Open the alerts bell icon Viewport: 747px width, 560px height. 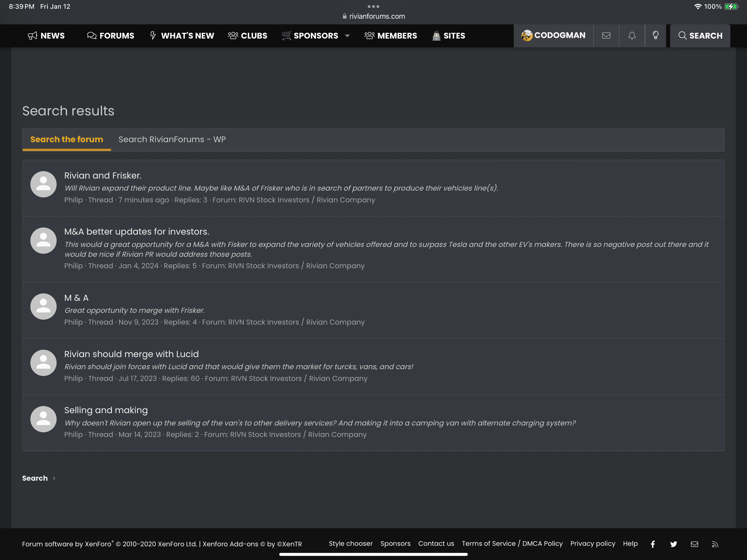point(632,36)
